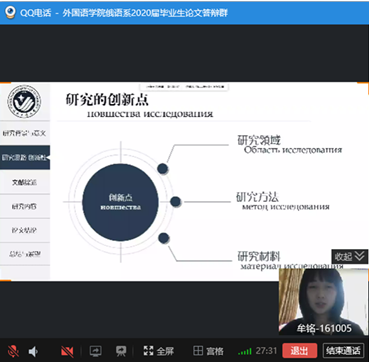Click 结束通话 to end the call
This screenshot has height=362, width=369.
point(343,351)
